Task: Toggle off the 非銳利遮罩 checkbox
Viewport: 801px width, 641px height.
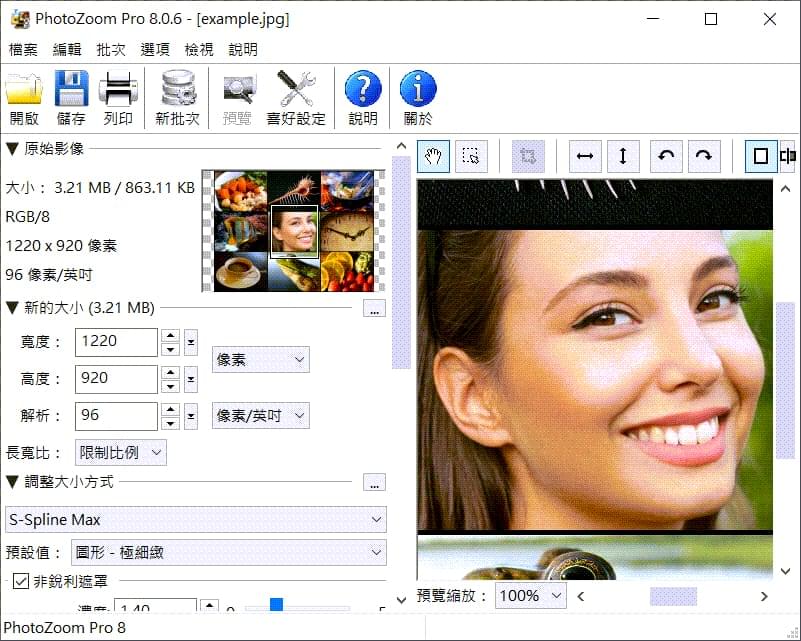Action: pyautogui.click(x=21, y=581)
